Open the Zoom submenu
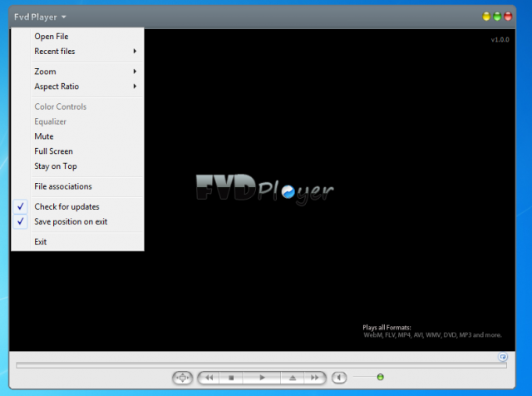The image size is (532, 396). pos(77,72)
